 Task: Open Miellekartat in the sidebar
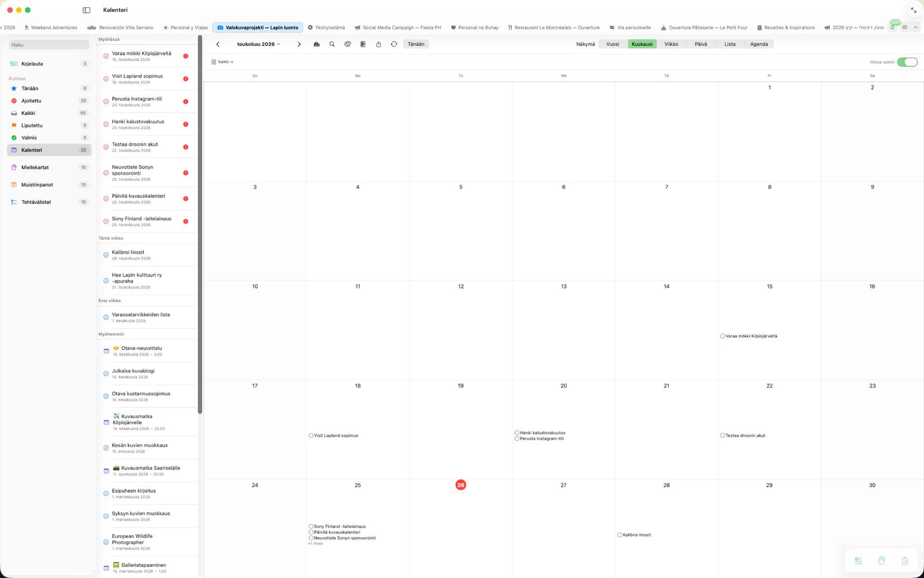point(49,167)
